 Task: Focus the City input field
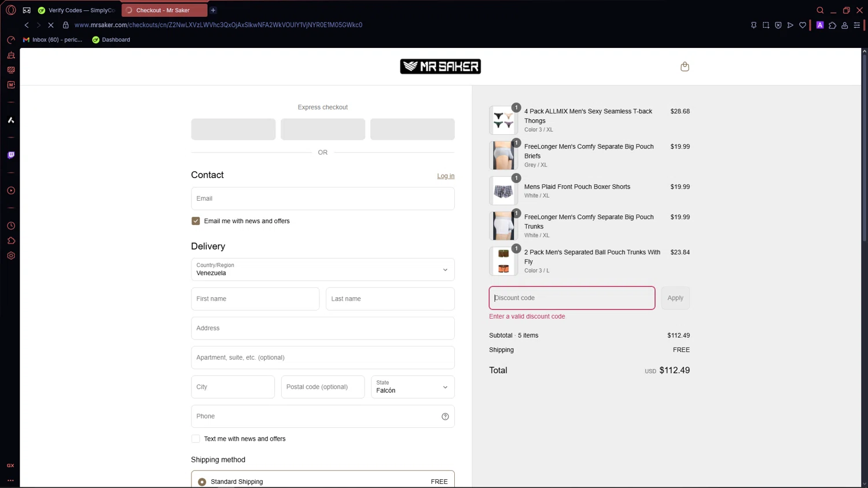(233, 387)
